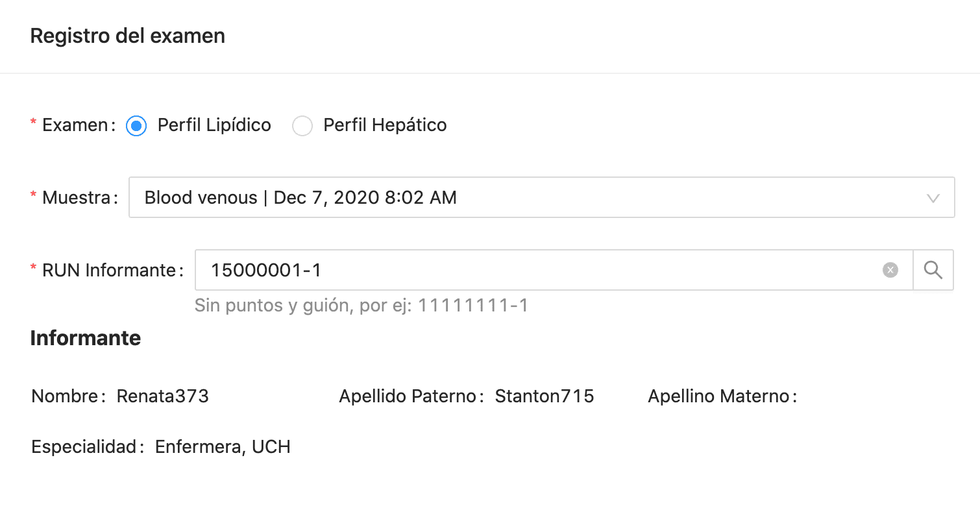Click the Perfil Lipídico label text
Screen dimensions: 980x510
(214, 125)
